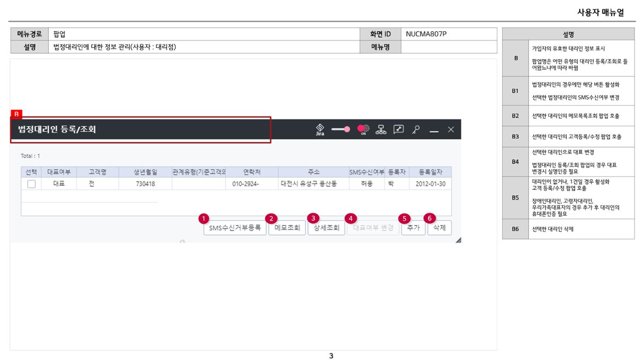Sort by the 대표여부 column header
644x362 pixels.
click(x=59, y=172)
